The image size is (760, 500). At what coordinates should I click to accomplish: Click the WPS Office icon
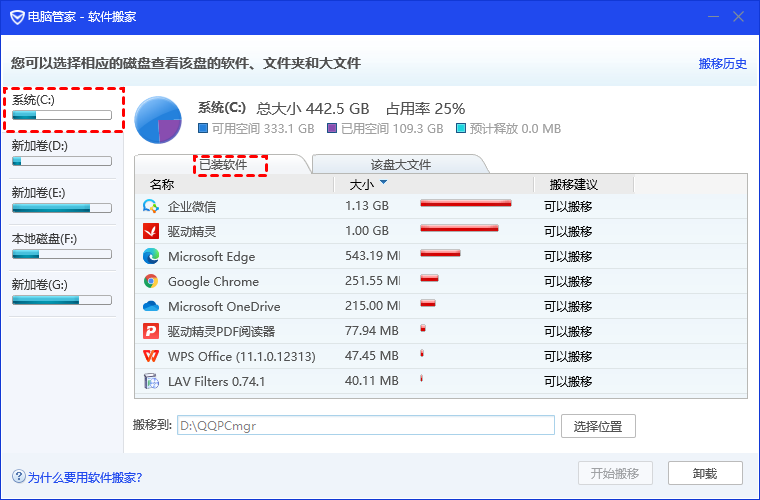(x=151, y=356)
